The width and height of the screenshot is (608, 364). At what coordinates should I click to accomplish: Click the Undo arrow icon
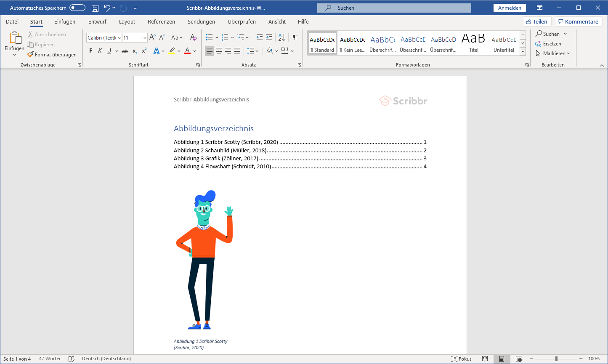pyautogui.click(x=107, y=8)
